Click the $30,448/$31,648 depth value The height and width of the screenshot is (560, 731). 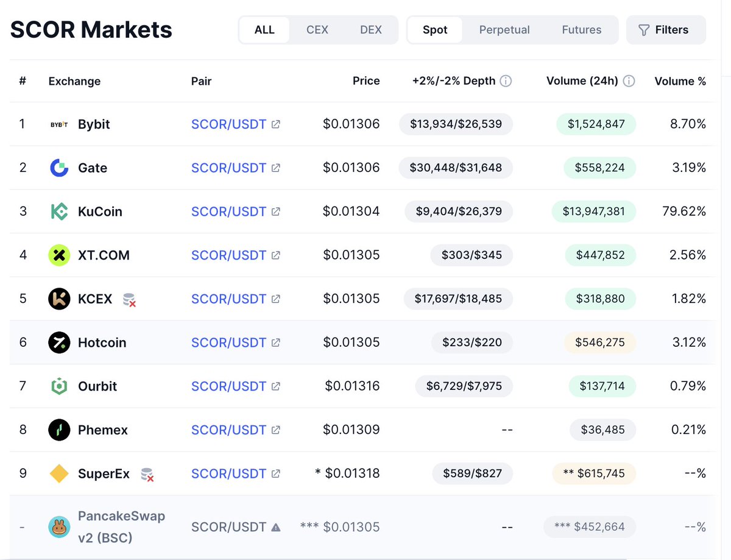click(456, 168)
